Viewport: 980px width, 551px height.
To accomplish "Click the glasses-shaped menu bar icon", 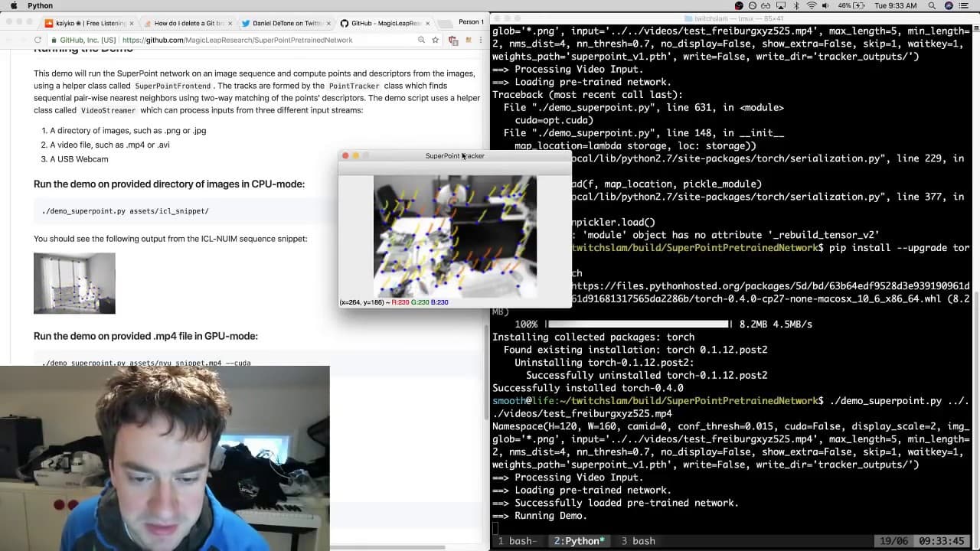I will [767, 5].
